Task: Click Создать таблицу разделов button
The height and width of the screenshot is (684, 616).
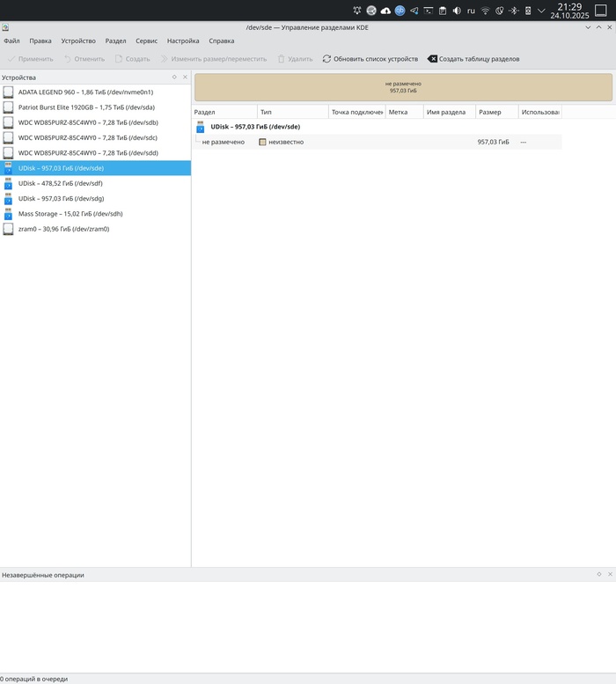Action: click(x=473, y=59)
